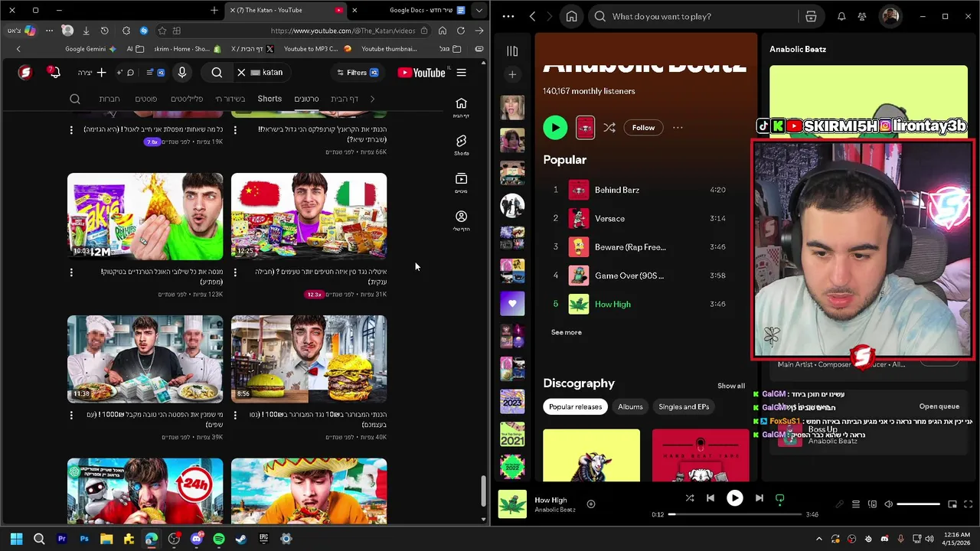Screen dimensions: 980x551
Task: Open the YouTube hamburger guide menu
Action: pyautogui.click(x=461, y=73)
